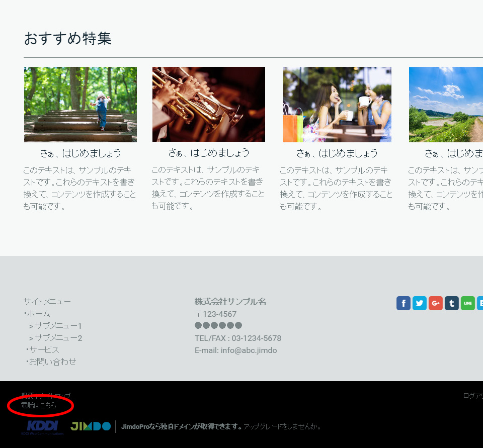The image size is (483, 448).
Task: Tap the green LINE share icon
Action: pyautogui.click(x=467, y=303)
